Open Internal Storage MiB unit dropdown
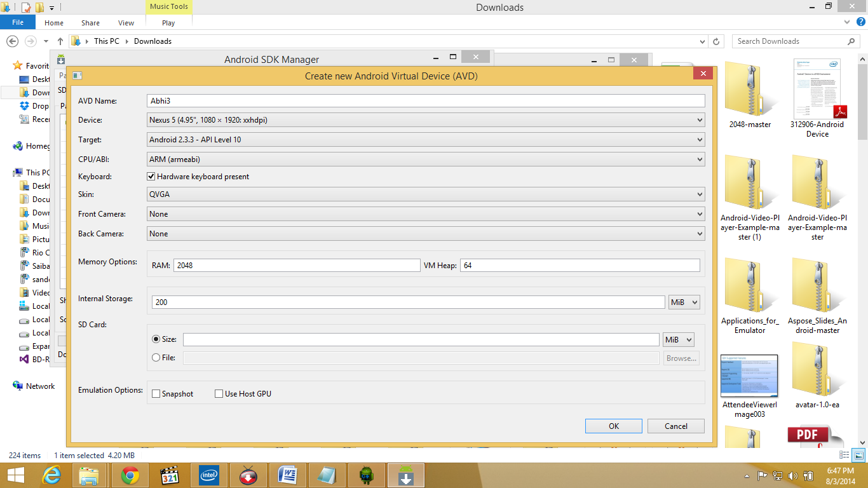 [x=684, y=302]
